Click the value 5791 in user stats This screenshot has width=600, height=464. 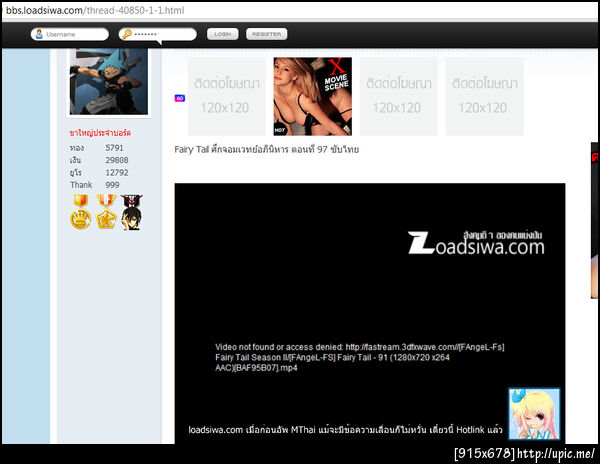(114, 148)
